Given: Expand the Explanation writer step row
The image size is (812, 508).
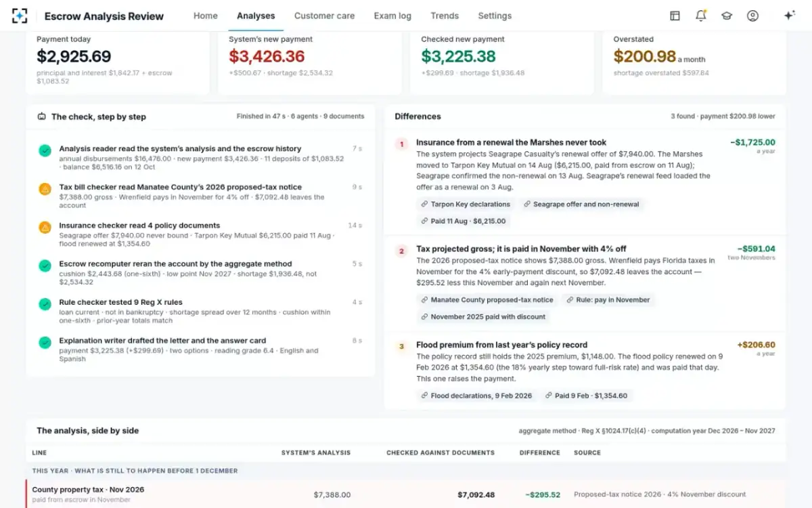Looking at the screenshot, I should point(200,350).
